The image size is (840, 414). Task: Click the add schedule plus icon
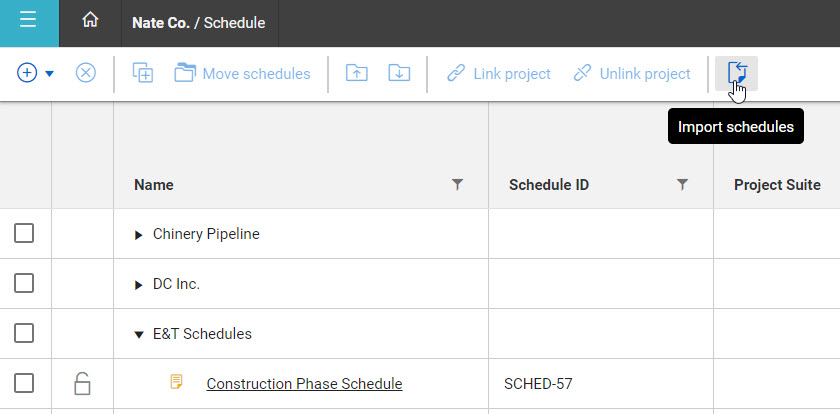pos(27,73)
